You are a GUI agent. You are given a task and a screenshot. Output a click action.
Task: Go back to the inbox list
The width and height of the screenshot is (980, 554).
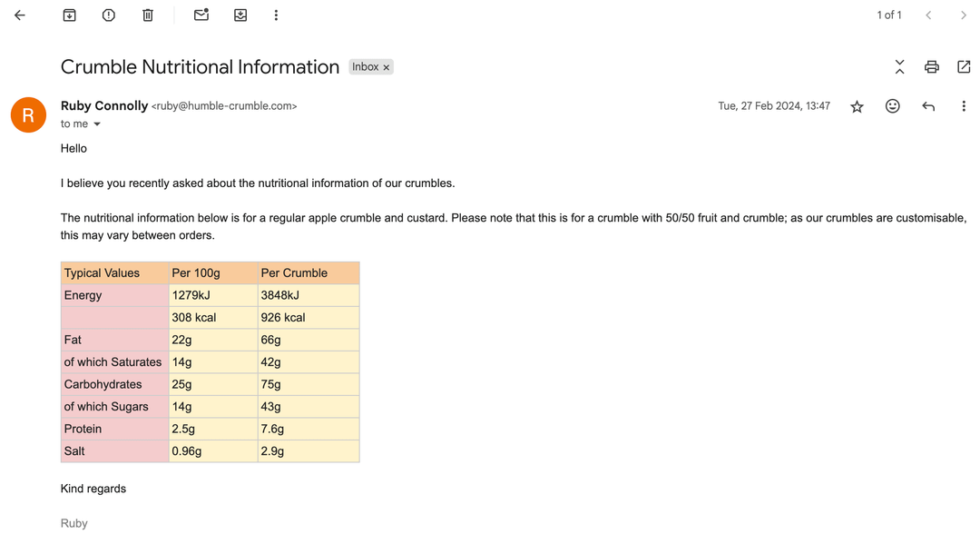[20, 15]
